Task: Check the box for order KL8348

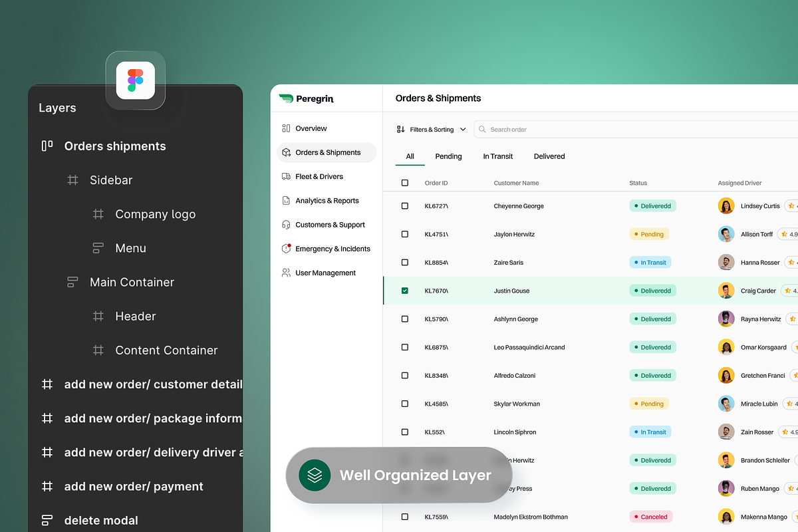Action: coord(405,376)
